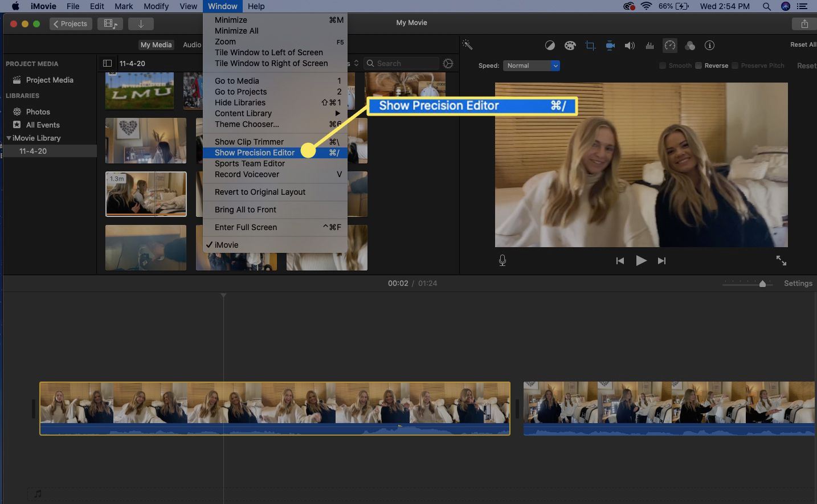This screenshot has width=817, height=504.
Task: Choose Minimize All menu item
Action: click(x=275, y=31)
